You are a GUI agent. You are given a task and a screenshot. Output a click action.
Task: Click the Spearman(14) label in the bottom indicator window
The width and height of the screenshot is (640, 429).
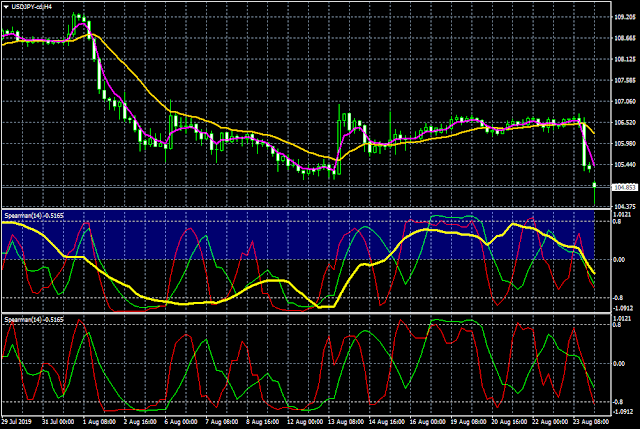(x=34, y=320)
